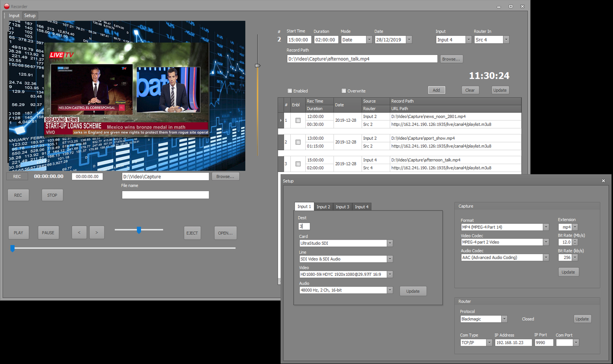Click the vertical audio level slider handle
Image resolution: width=613 pixels, height=364 pixels.
pos(258,65)
